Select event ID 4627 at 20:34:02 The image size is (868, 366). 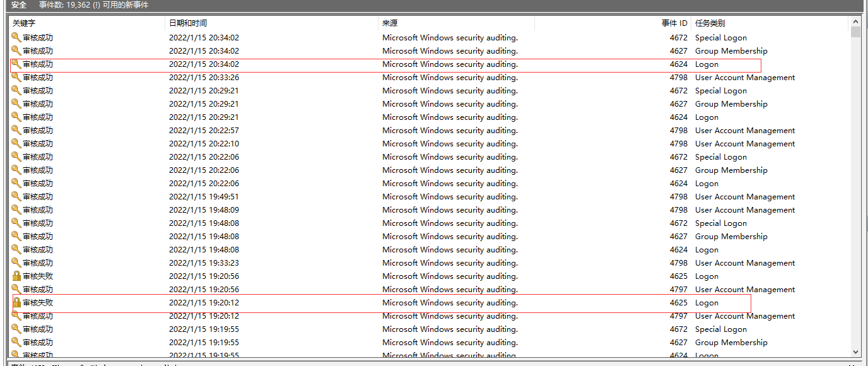click(679, 50)
